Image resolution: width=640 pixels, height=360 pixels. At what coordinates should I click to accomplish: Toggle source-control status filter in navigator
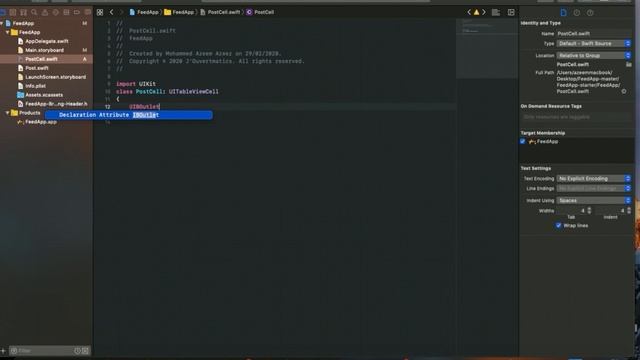point(85,351)
